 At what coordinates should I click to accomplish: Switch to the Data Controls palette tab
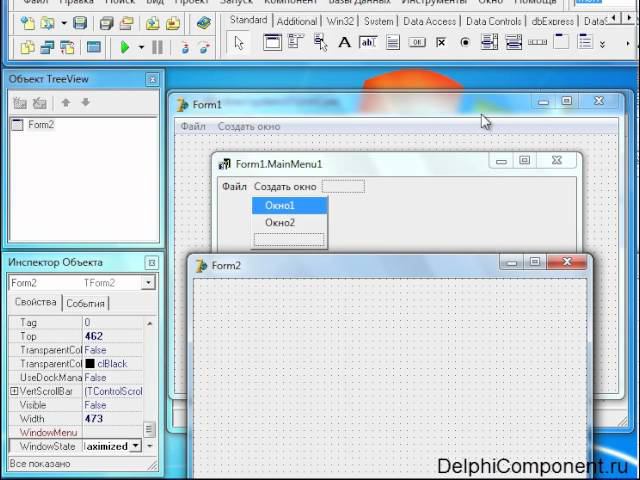tap(493, 21)
